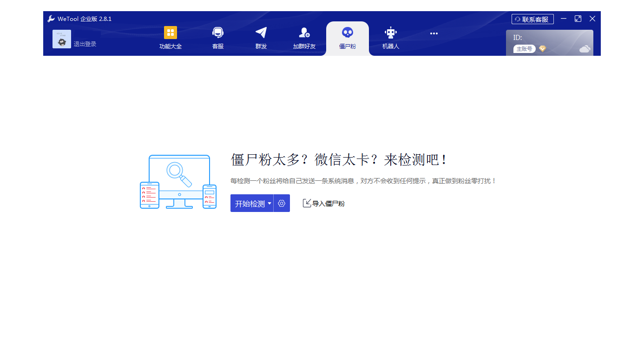Switch to the 群发 paper plane tab

(x=261, y=38)
